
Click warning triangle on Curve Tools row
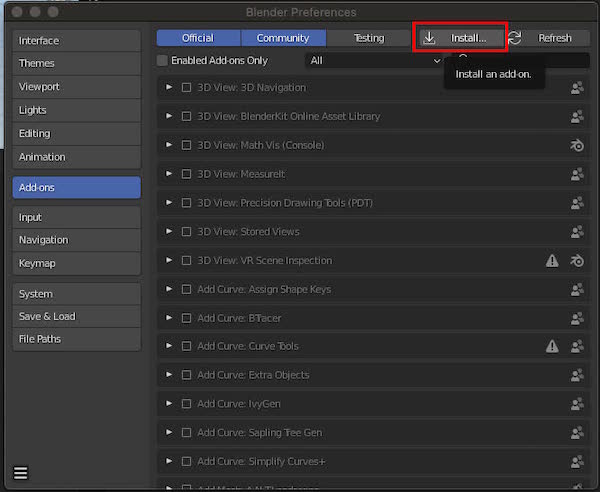tap(552, 346)
